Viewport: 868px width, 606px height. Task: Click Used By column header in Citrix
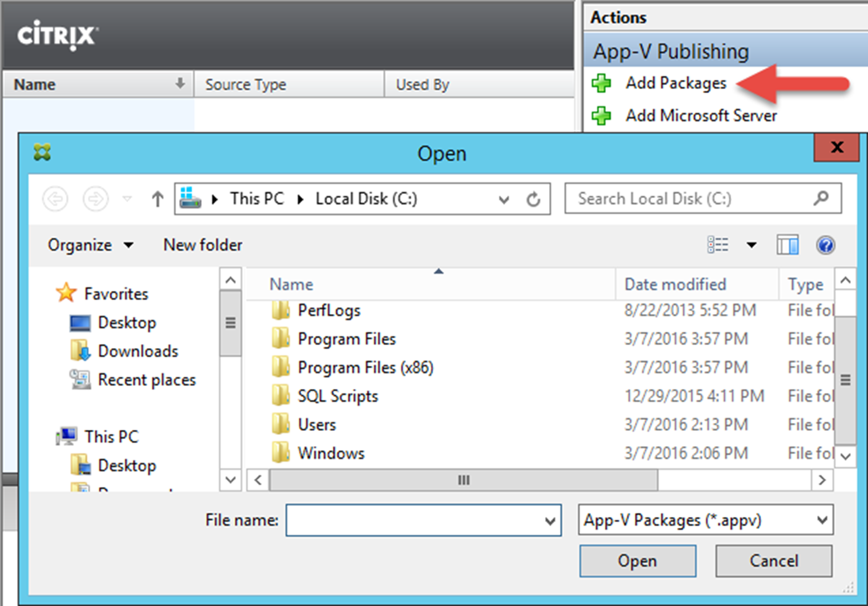point(479,84)
